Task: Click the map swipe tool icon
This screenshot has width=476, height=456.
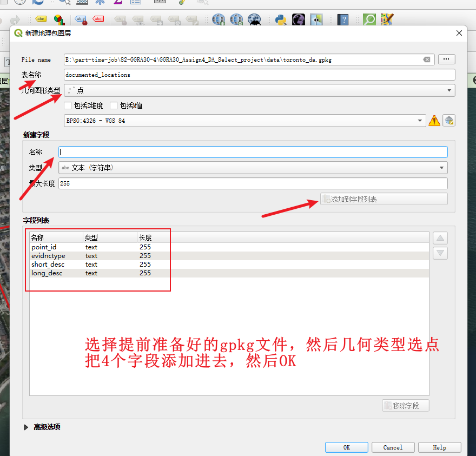Action: click(316, 19)
